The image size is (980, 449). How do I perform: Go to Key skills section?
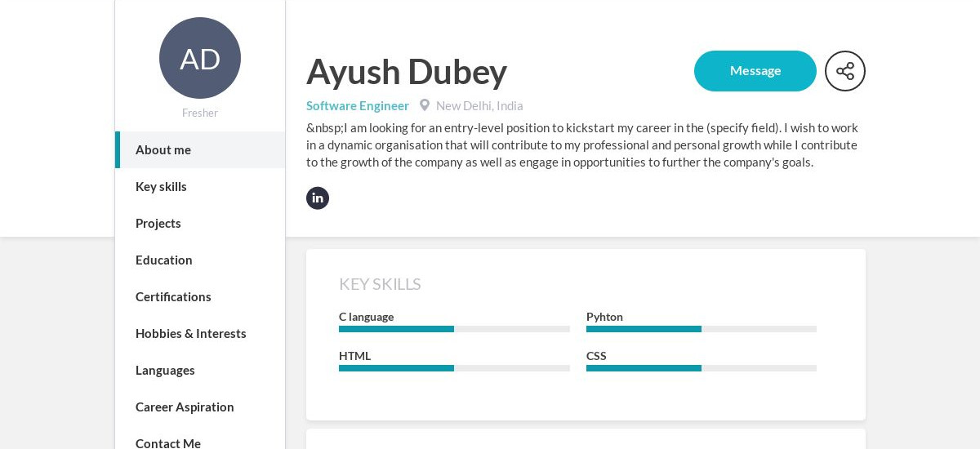[x=200, y=187]
